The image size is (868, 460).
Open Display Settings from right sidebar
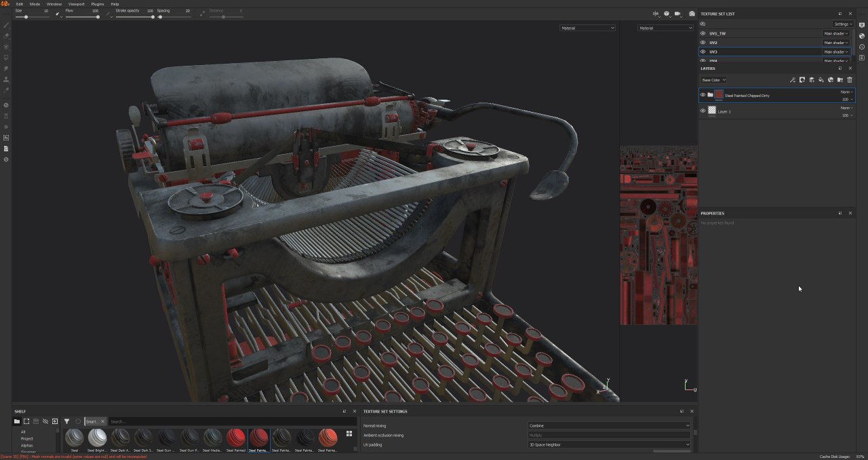861,25
